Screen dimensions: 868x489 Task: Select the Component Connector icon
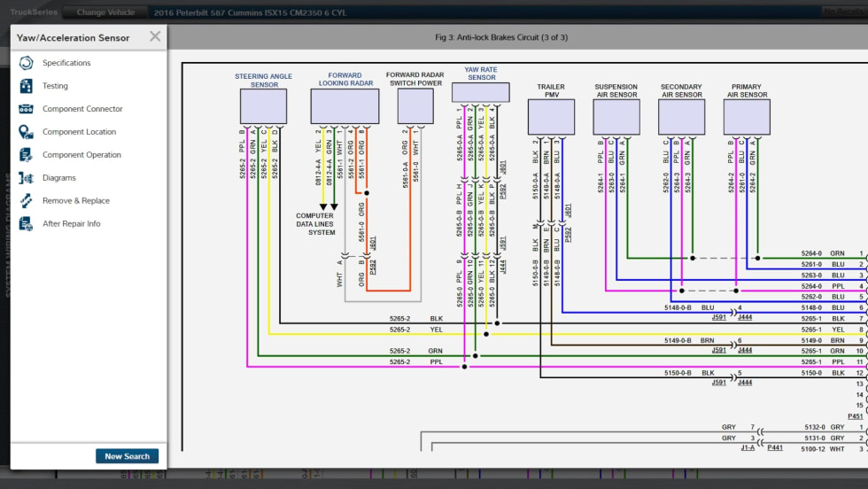click(26, 109)
